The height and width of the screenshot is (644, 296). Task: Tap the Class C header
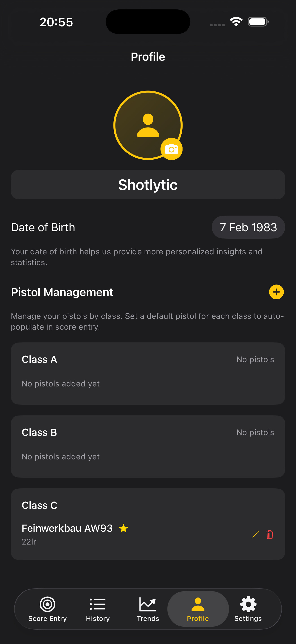pyautogui.click(x=39, y=505)
